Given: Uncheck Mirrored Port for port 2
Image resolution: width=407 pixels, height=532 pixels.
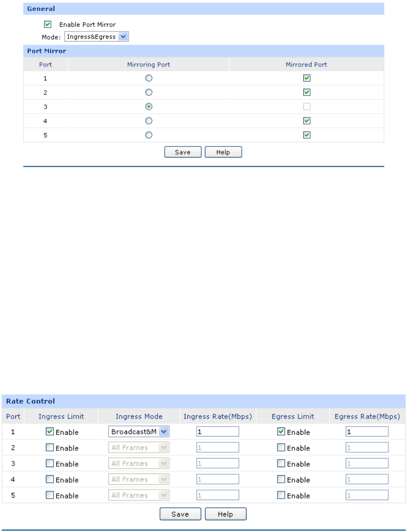Looking at the screenshot, I should point(306,92).
